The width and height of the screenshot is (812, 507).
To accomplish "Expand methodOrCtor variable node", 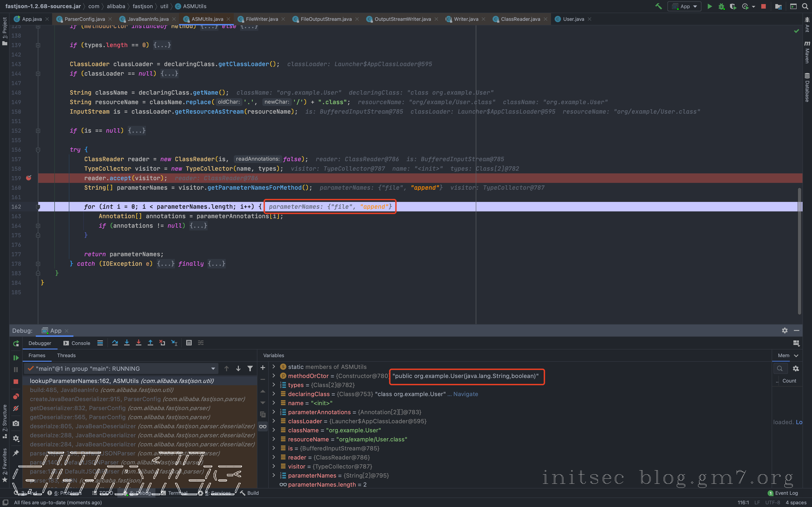I will tap(274, 376).
